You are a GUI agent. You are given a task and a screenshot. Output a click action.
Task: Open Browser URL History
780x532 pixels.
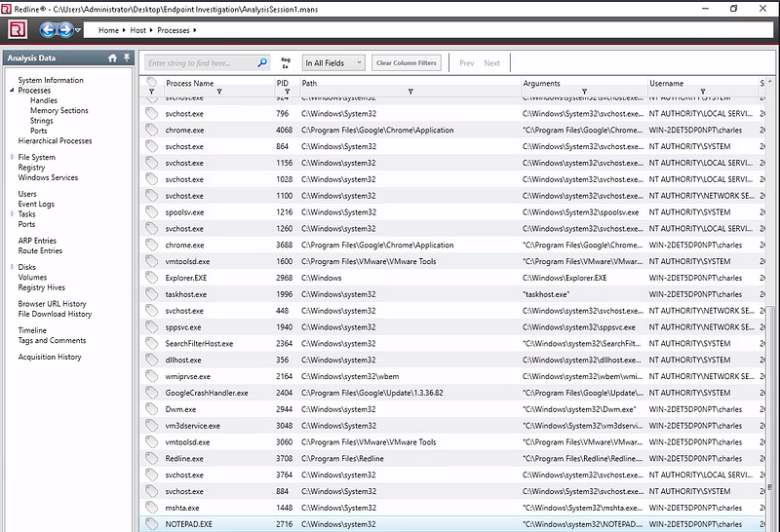pos(53,303)
